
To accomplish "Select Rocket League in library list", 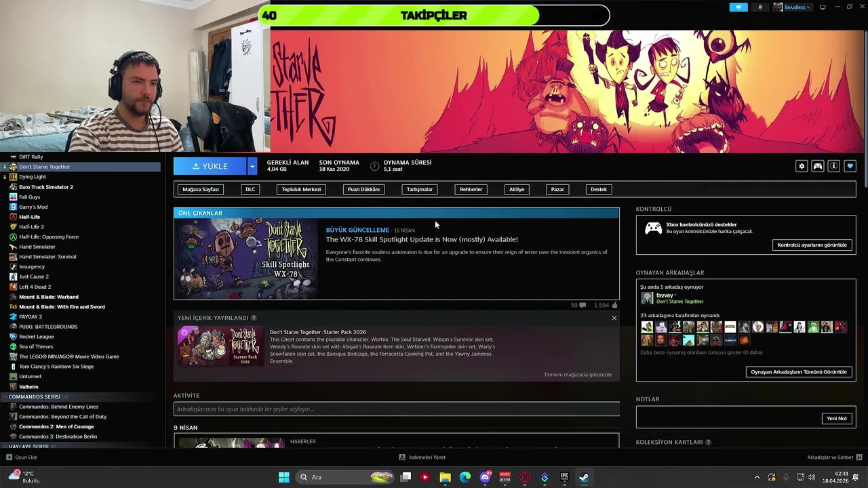I will tap(37, 337).
